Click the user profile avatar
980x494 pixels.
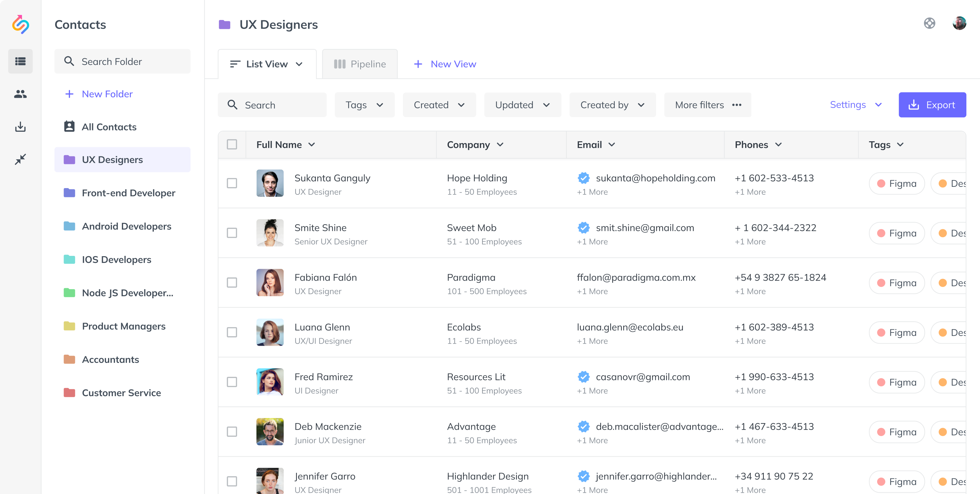[959, 24]
